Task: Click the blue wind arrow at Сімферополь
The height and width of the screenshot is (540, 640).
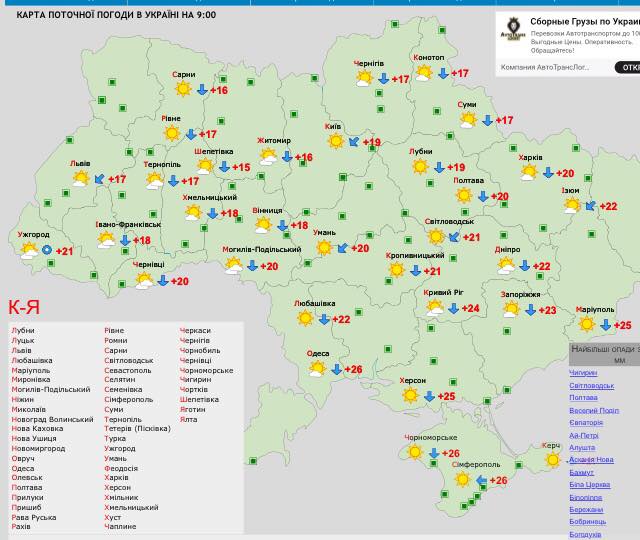Action: [x=481, y=480]
